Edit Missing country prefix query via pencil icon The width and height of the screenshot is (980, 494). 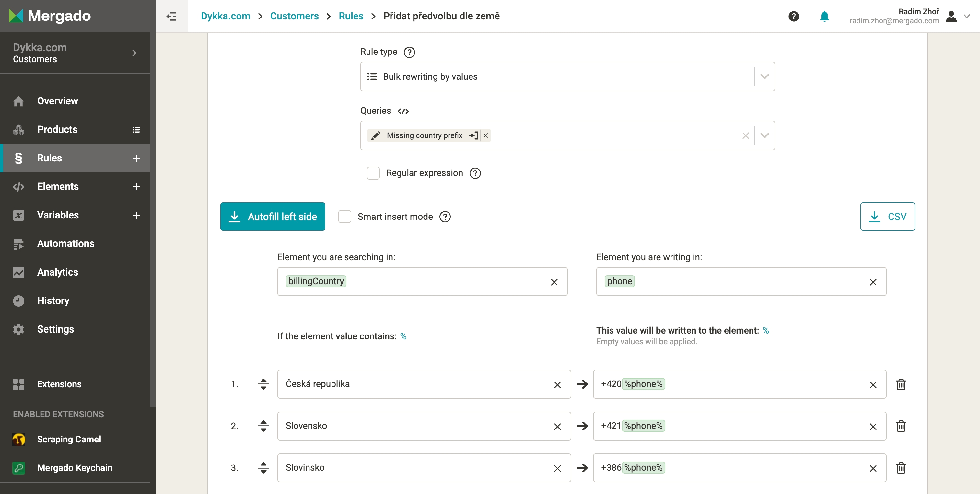tap(376, 135)
